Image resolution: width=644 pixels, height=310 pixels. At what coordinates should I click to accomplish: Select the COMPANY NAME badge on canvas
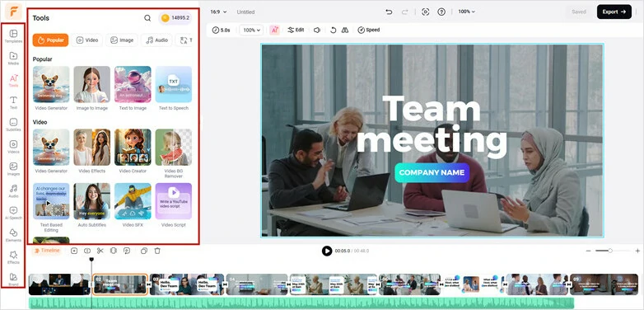[432, 172]
